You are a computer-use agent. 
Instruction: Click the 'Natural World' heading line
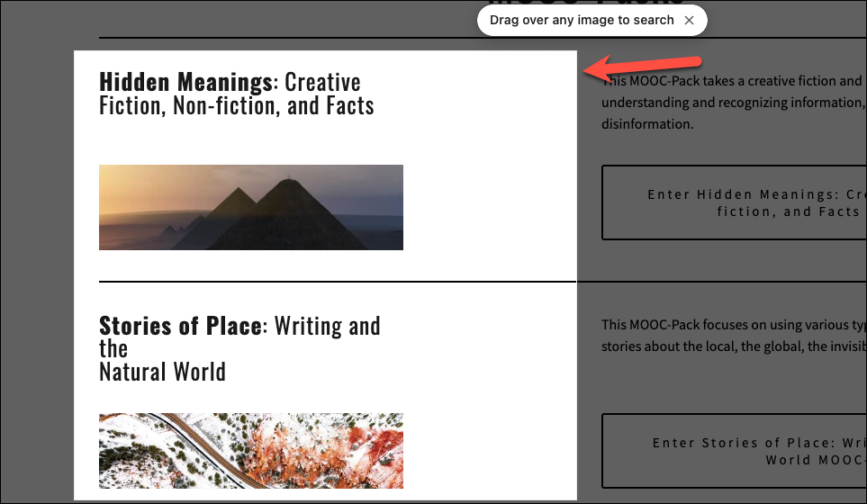(163, 372)
